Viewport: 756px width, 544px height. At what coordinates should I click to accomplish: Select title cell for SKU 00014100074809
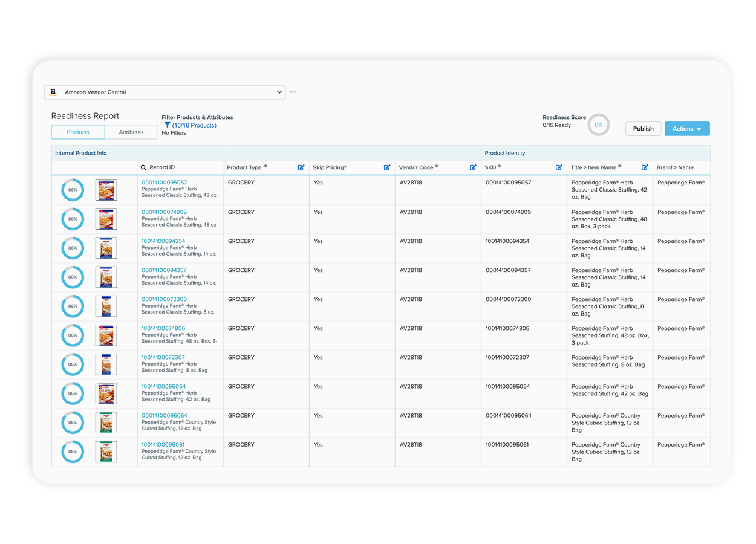pyautogui.click(x=610, y=219)
